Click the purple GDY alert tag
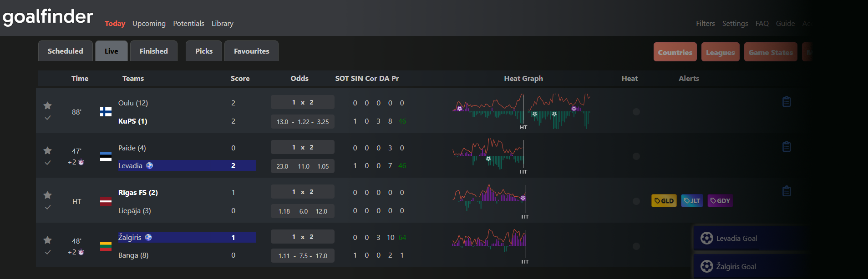868x279 pixels. [720, 201]
